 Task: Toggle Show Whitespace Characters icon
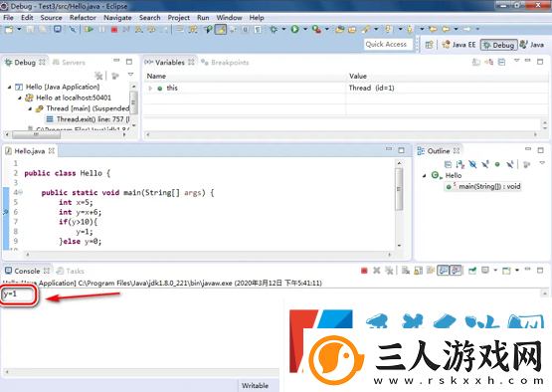click(258, 30)
